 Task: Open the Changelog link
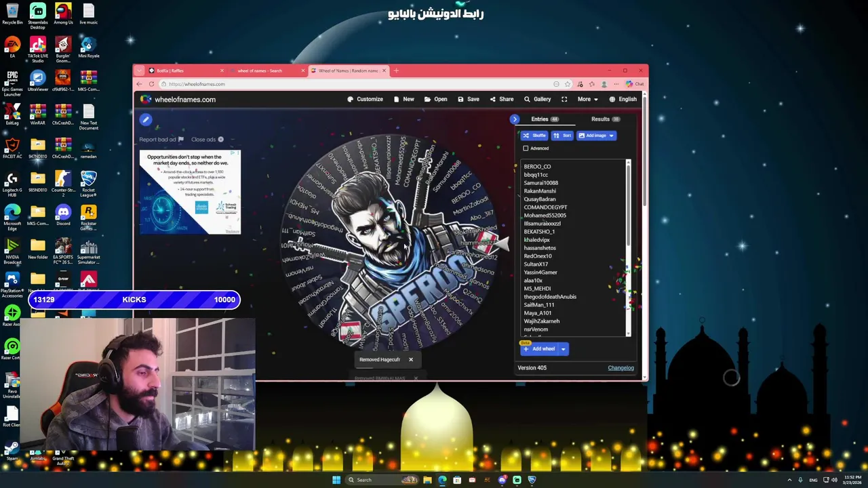[620, 368]
